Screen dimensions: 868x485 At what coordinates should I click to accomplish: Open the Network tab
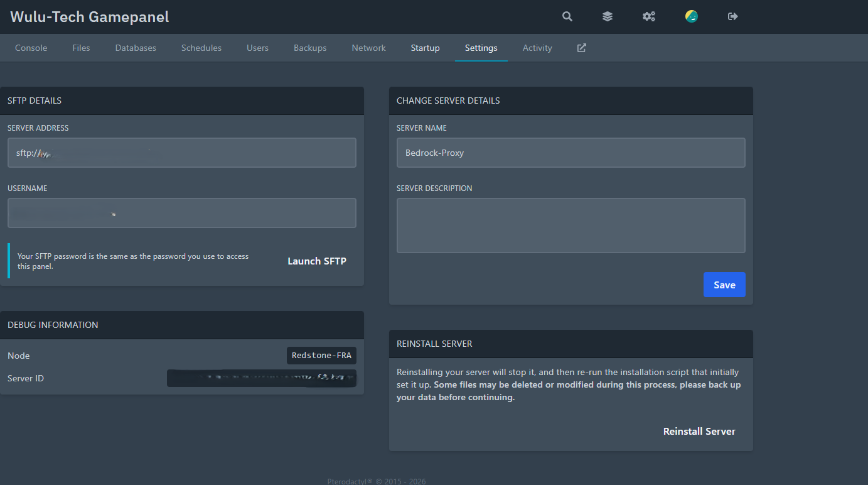pyautogui.click(x=369, y=48)
